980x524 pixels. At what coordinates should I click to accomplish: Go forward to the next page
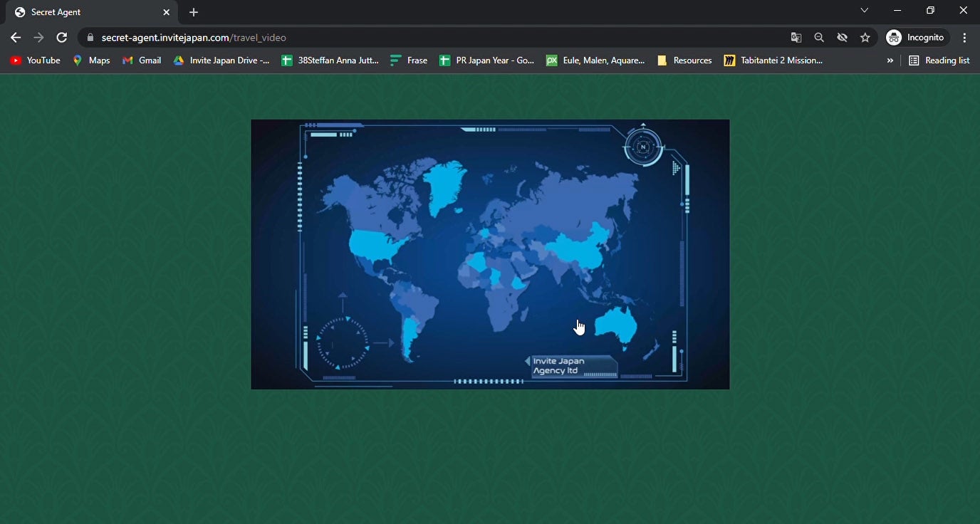coord(38,38)
